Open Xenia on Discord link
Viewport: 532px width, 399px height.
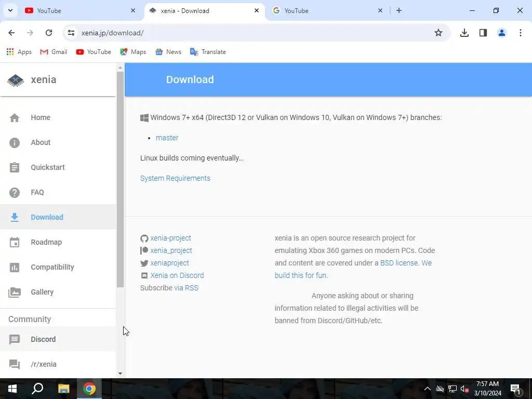pos(177,275)
